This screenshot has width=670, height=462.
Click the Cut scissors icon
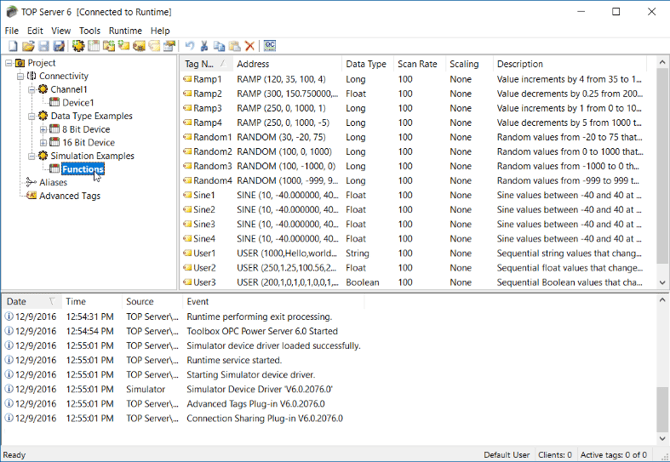[203, 46]
